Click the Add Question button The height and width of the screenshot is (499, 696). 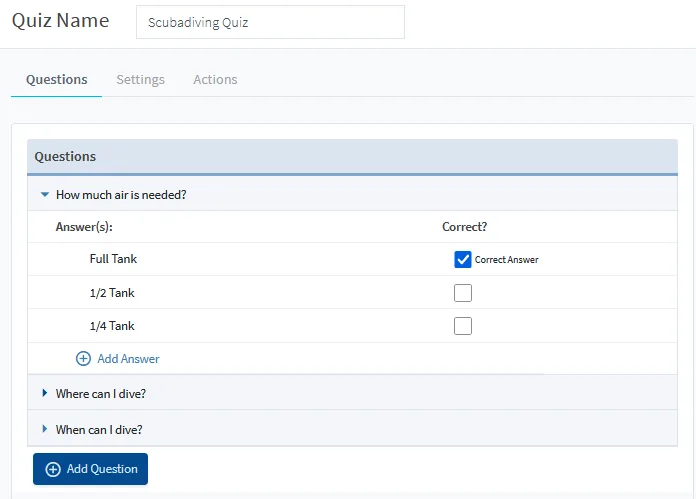[91, 469]
